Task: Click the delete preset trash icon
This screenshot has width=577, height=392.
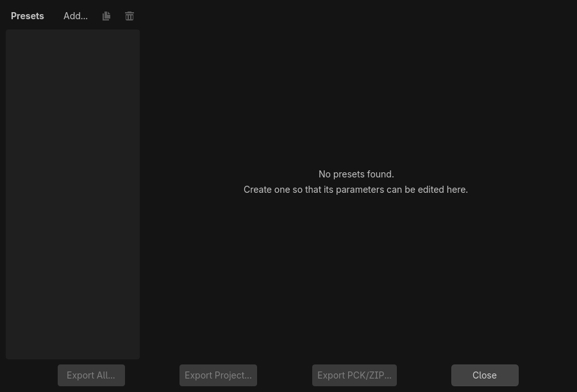Action: click(130, 15)
